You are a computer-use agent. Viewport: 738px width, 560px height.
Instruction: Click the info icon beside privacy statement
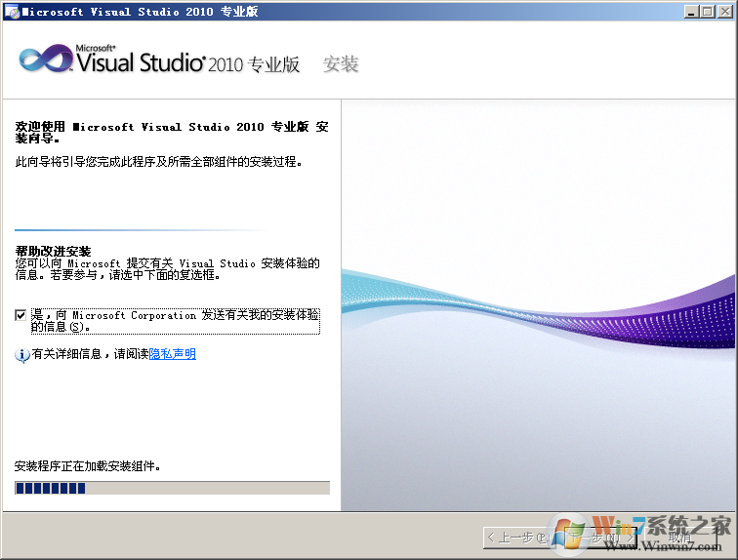(x=21, y=355)
